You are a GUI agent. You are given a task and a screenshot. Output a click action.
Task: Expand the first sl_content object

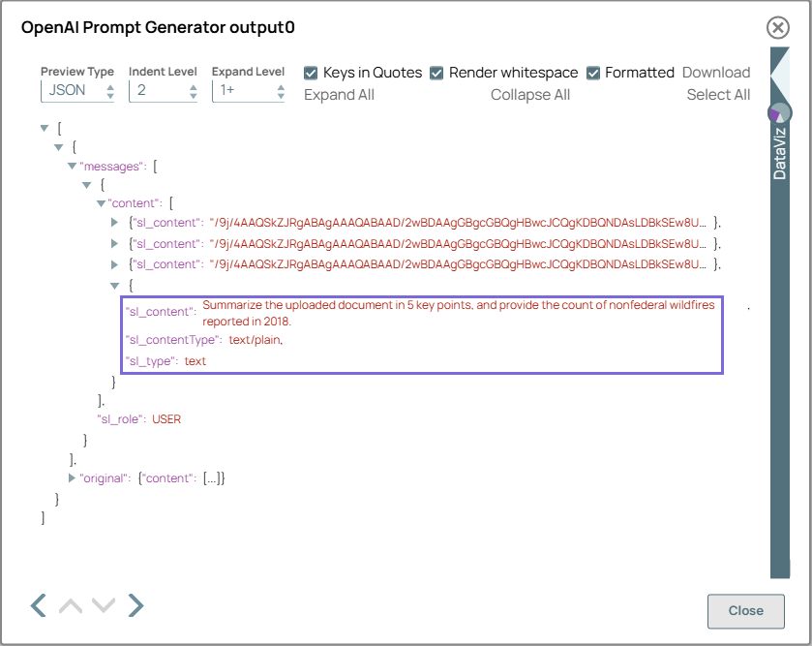click(x=114, y=224)
